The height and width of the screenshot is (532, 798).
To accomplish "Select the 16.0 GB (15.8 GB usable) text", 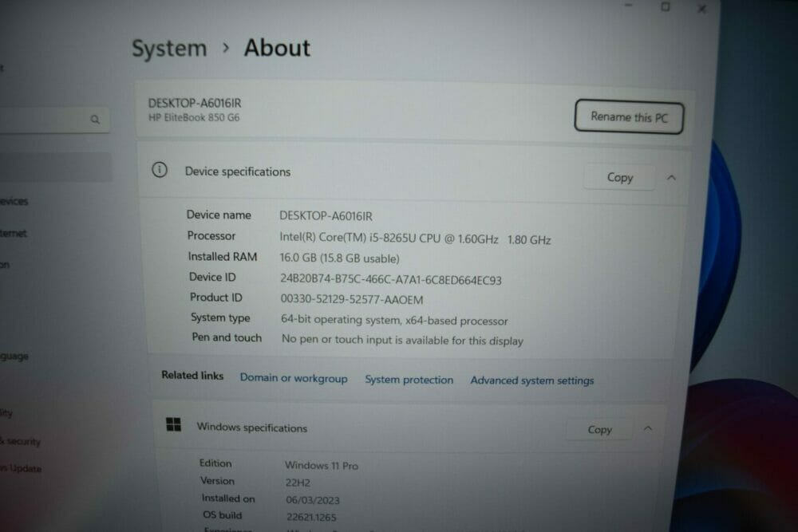I will 339,258.
